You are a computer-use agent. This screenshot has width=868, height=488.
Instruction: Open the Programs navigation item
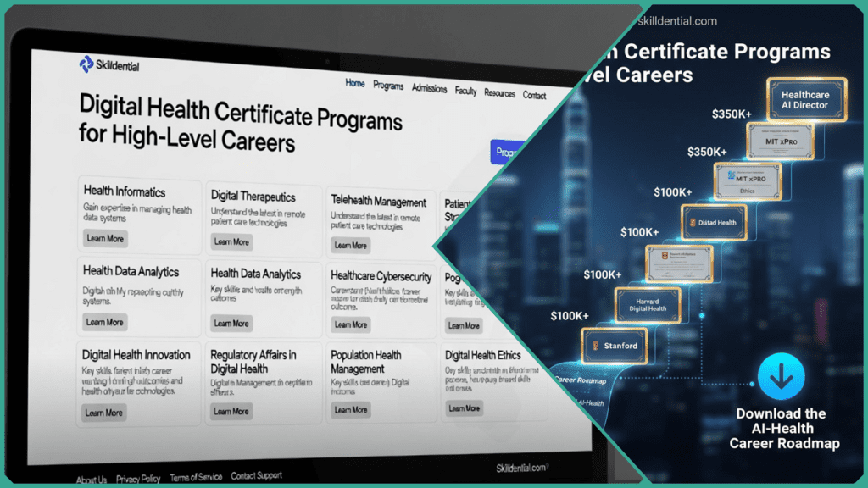pyautogui.click(x=388, y=86)
